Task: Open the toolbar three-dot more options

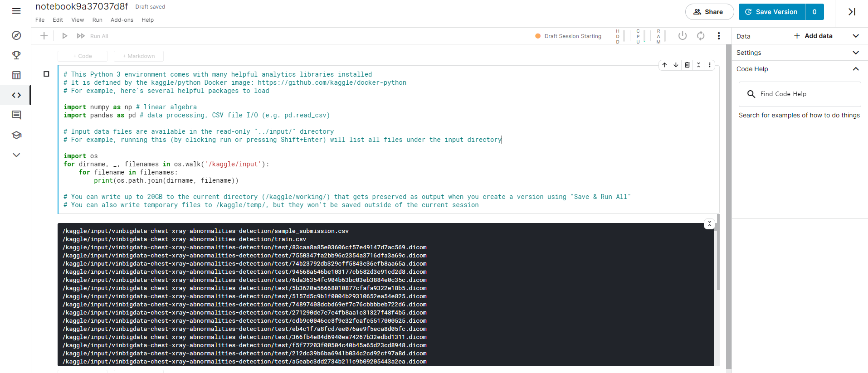Action: (719, 36)
